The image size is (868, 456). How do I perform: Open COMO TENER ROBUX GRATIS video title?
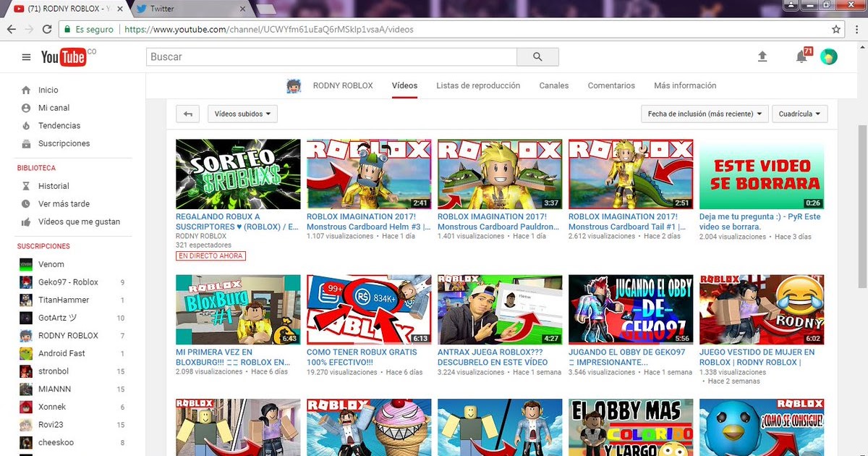point(362,357)
